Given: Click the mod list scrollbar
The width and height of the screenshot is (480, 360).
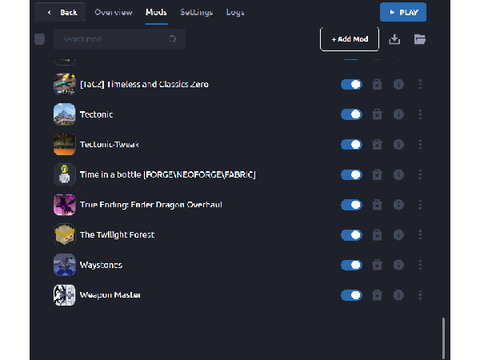Looking at the screenshot, I should [x=443, y=338].
